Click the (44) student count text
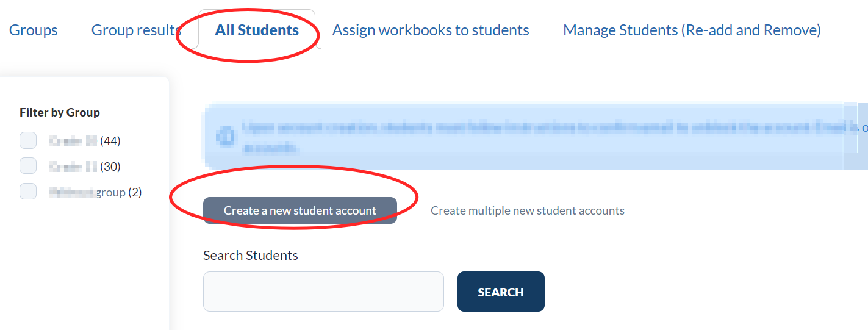Screen dimensions: 868x330 [x=110, y=141]
